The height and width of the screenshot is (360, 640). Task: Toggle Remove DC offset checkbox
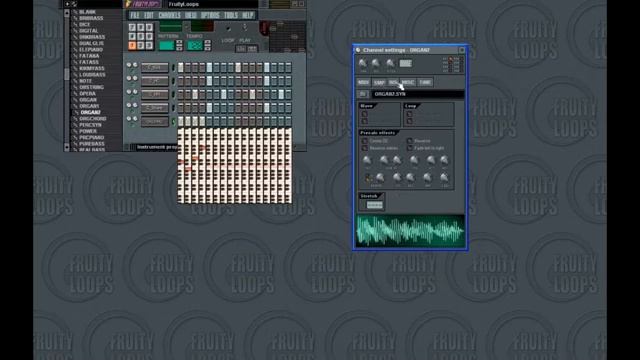click(365, 141)
